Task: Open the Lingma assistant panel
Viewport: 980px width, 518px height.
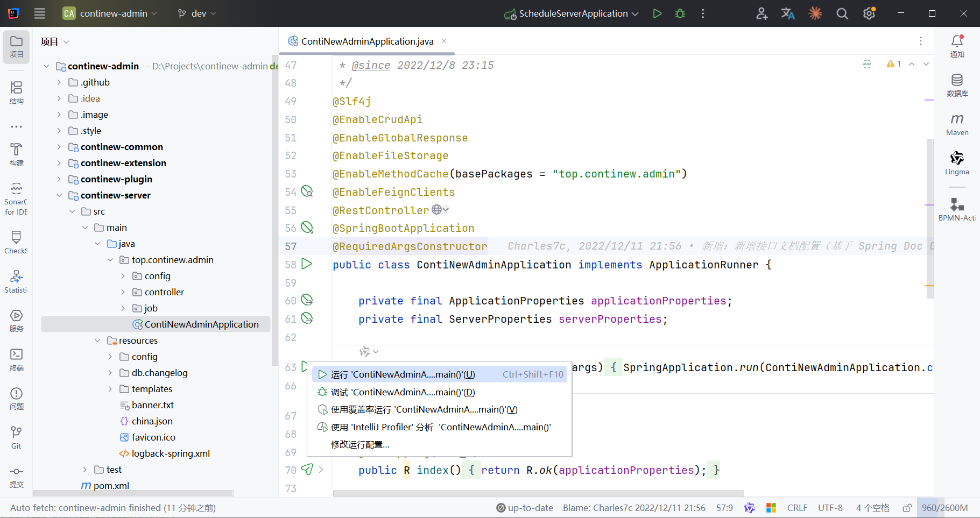Action: [x=957, y=164]
